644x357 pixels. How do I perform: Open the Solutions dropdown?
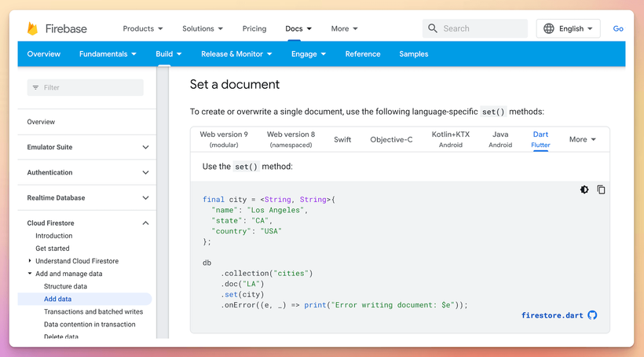coord(203,29)
